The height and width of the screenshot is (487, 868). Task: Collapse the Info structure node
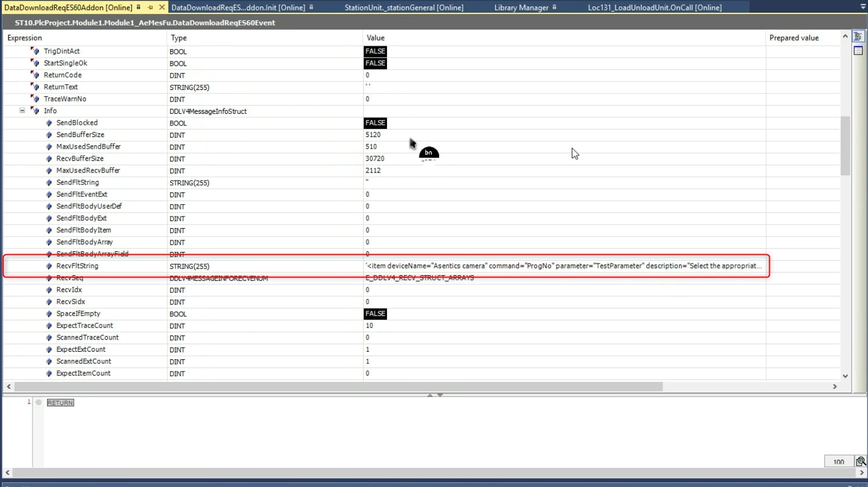(x=22, y=111)
